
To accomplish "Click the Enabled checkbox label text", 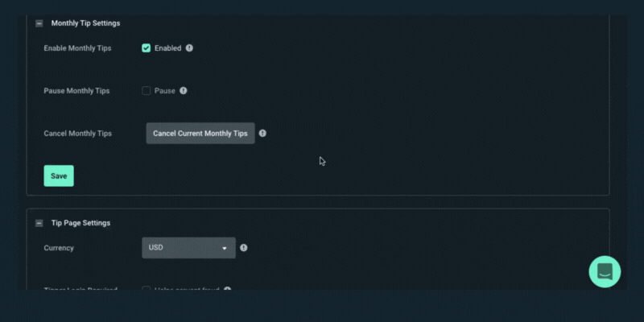I will click(167, 48).
